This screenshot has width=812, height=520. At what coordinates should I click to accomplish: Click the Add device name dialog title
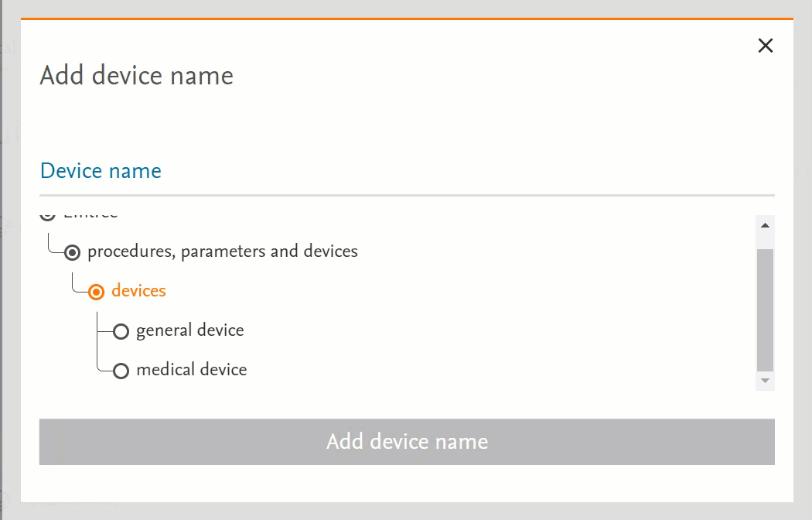click(x=136, y=76)
